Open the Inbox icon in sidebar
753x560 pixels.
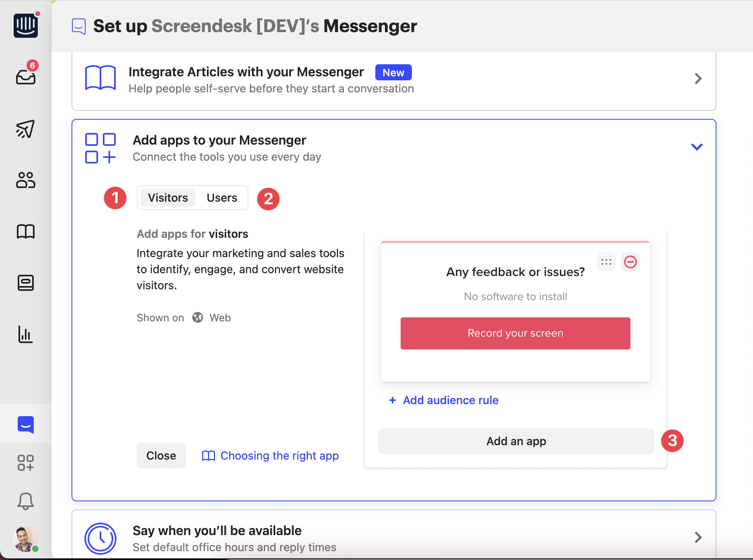pos(26,76)
